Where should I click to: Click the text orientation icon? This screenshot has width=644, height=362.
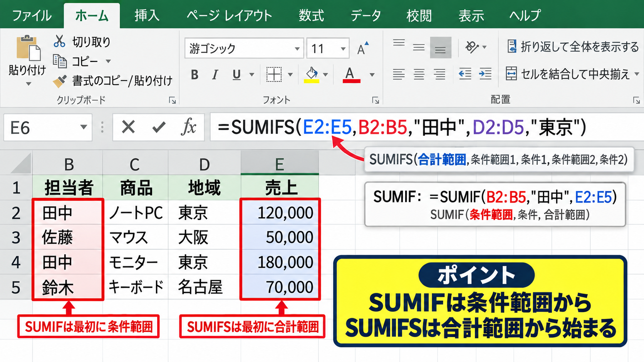tap(472, 47)
